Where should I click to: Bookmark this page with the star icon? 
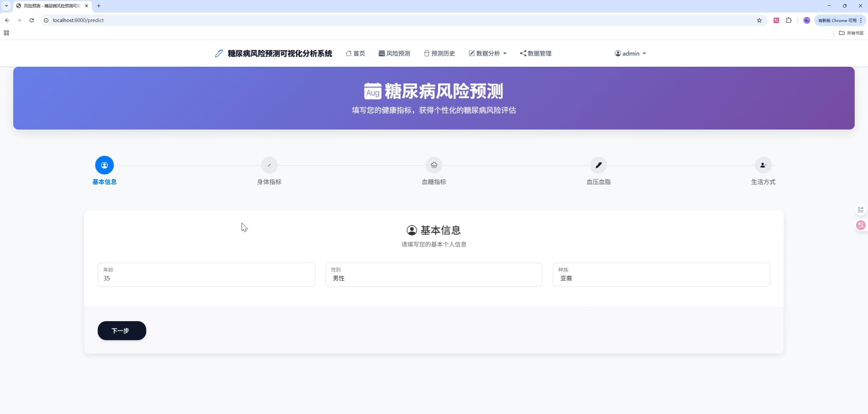pyautogui.click(x=759, y=20)
